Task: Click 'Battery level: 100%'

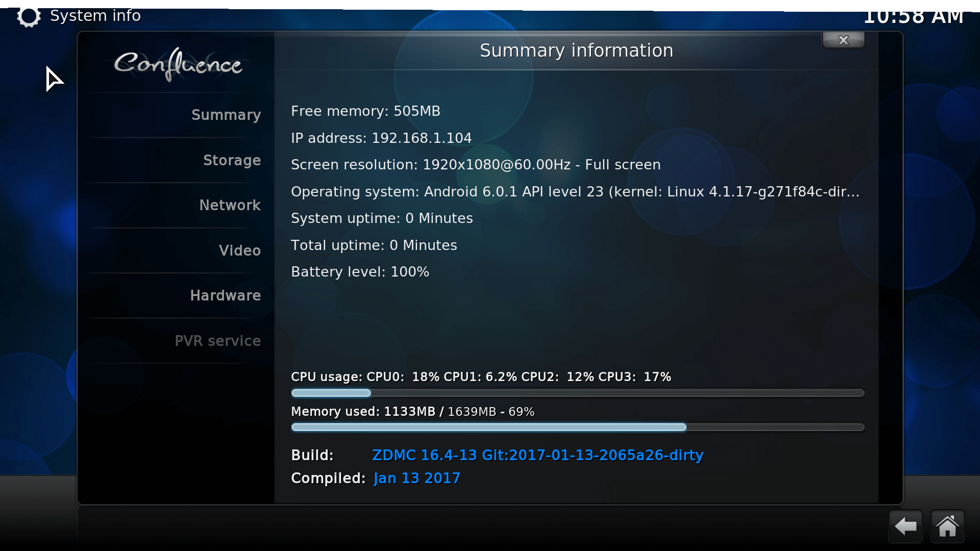Action: click(x=360, y=272)
